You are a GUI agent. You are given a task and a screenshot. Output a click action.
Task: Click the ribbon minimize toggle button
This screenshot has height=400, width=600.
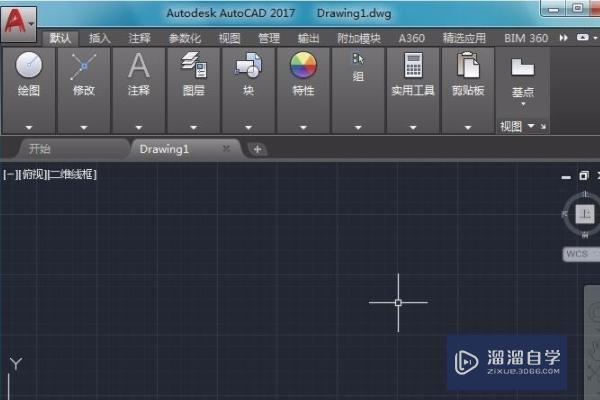[x=583, y=38]
